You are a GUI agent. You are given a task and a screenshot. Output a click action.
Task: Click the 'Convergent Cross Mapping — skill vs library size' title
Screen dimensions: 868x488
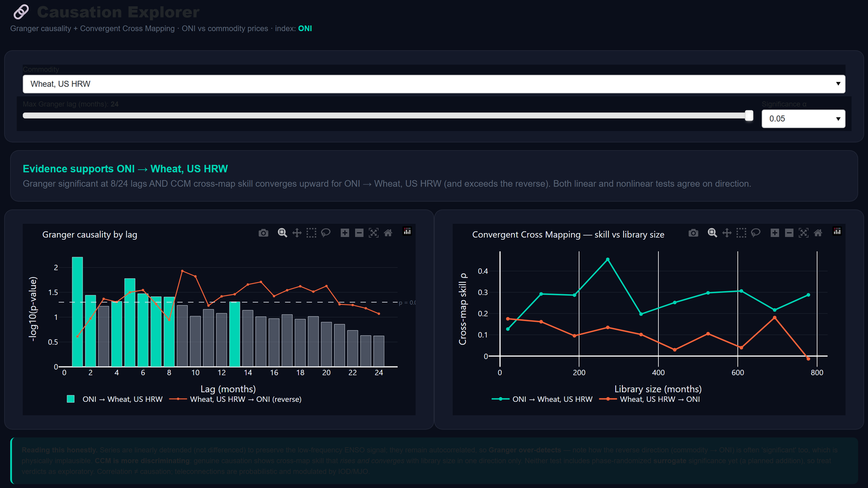coord(568,235)
